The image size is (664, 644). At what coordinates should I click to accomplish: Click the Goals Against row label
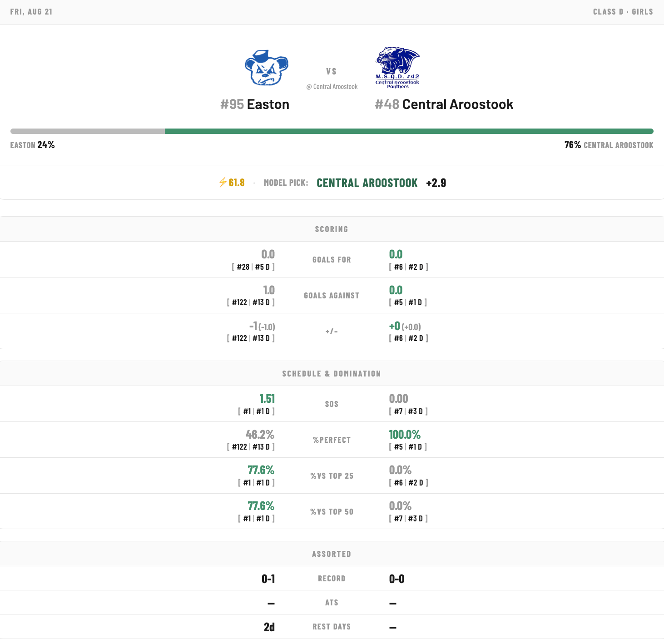[332, 296]
